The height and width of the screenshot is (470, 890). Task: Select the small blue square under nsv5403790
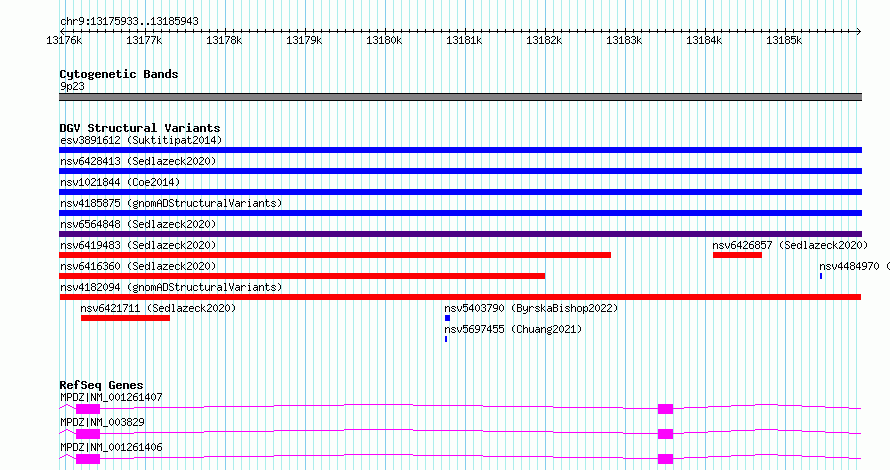click(x=447, y=318)
